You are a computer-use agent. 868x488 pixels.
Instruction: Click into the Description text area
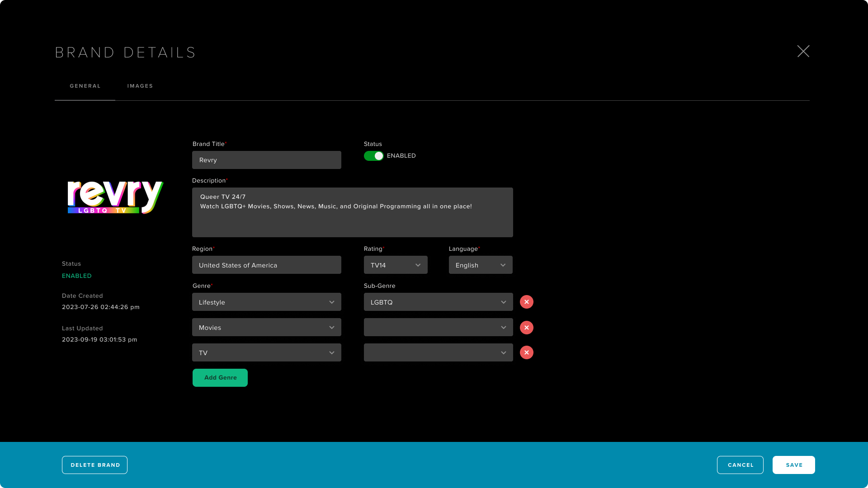pos(353,212)
